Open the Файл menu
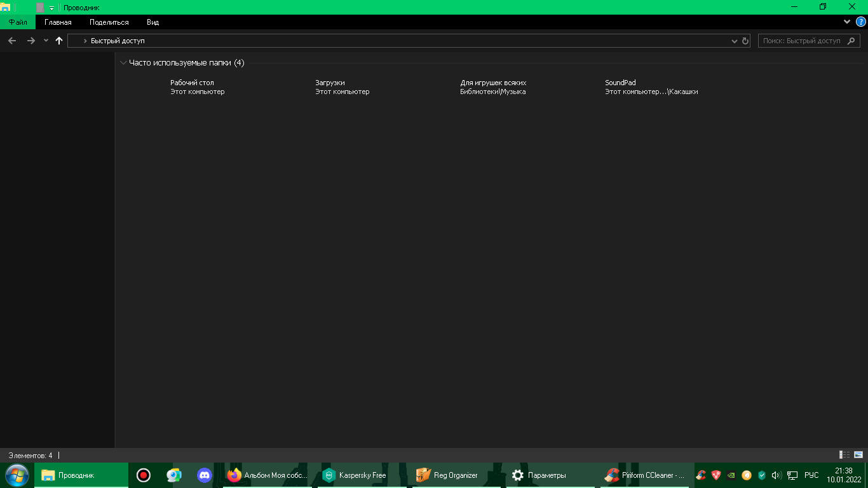The width and height of the screenshot is (868, 488). coord(17,22)
